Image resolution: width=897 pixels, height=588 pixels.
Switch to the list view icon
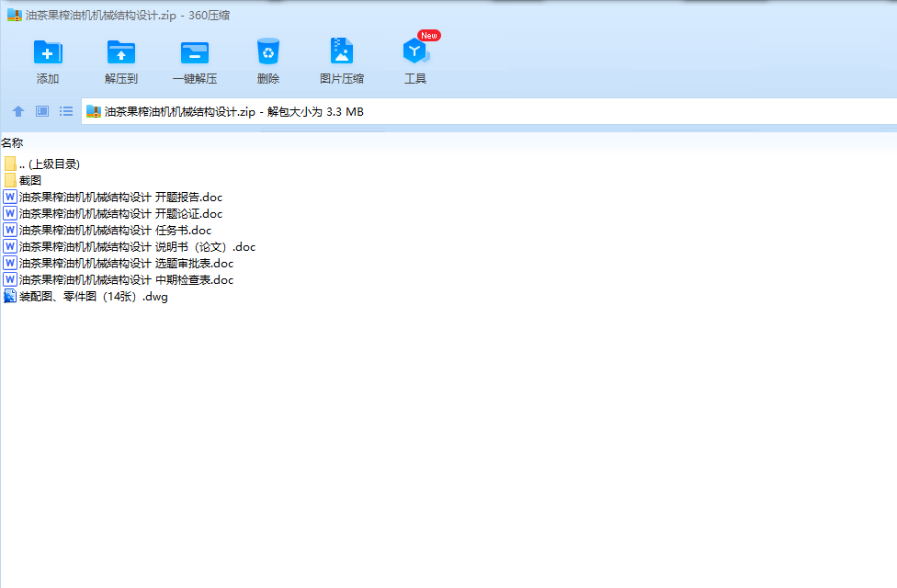(66, 111)
